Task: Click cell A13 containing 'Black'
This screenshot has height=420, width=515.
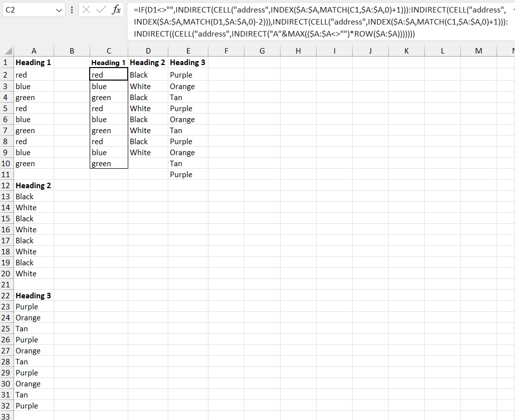Action: (x=34, y=196)
